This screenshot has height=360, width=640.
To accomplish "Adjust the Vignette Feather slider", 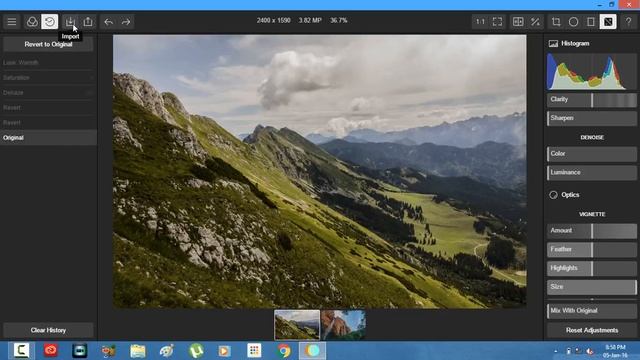I will click(x=592, y=249).
